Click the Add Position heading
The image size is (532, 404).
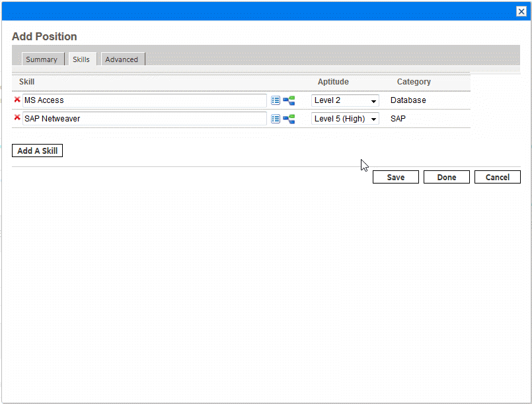tap(44, 36)
